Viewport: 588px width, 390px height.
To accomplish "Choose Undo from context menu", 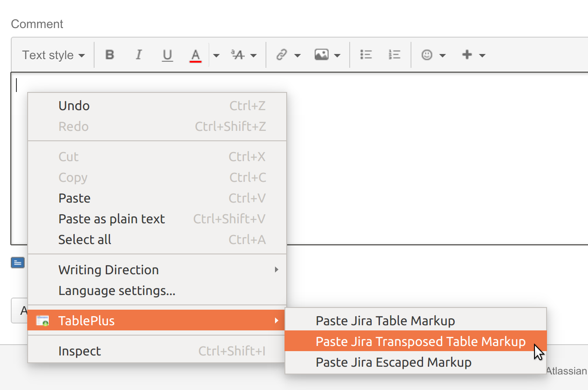I will (x=157, y=106).
